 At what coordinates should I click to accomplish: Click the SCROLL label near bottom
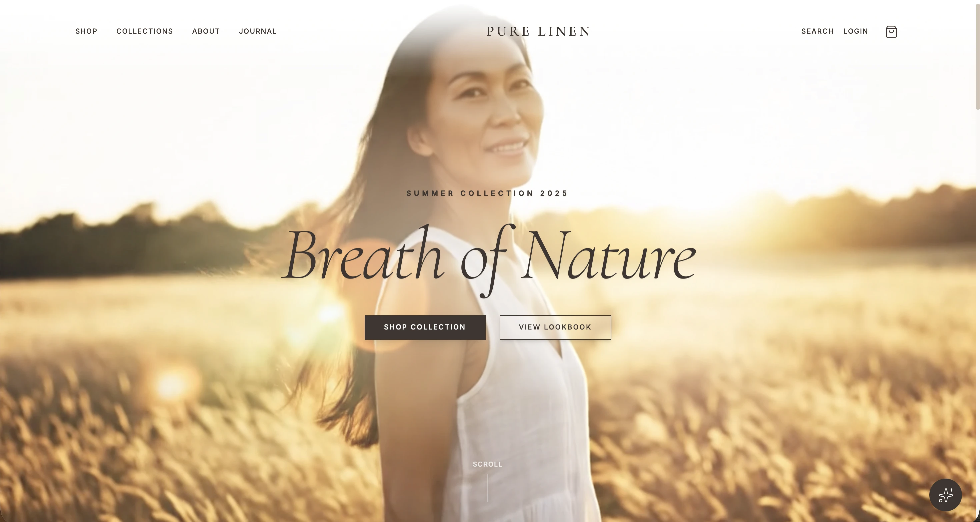(x=487, y=464)
